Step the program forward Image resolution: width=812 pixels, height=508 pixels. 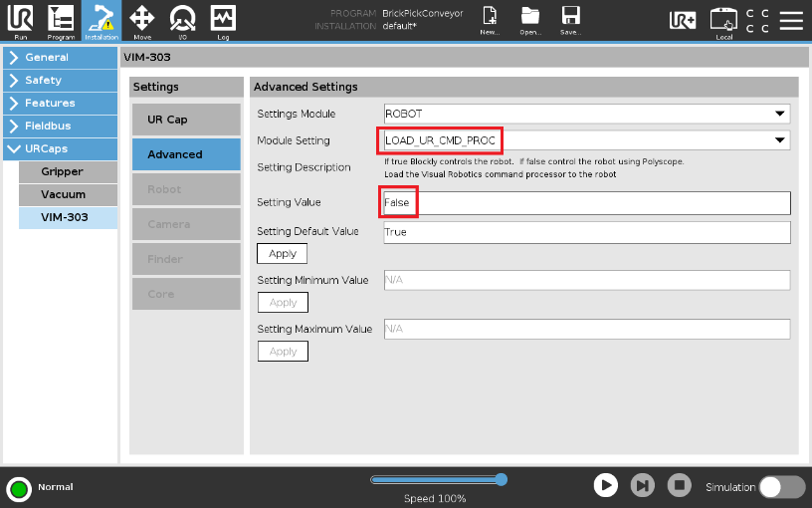click(x=642, y=486)
